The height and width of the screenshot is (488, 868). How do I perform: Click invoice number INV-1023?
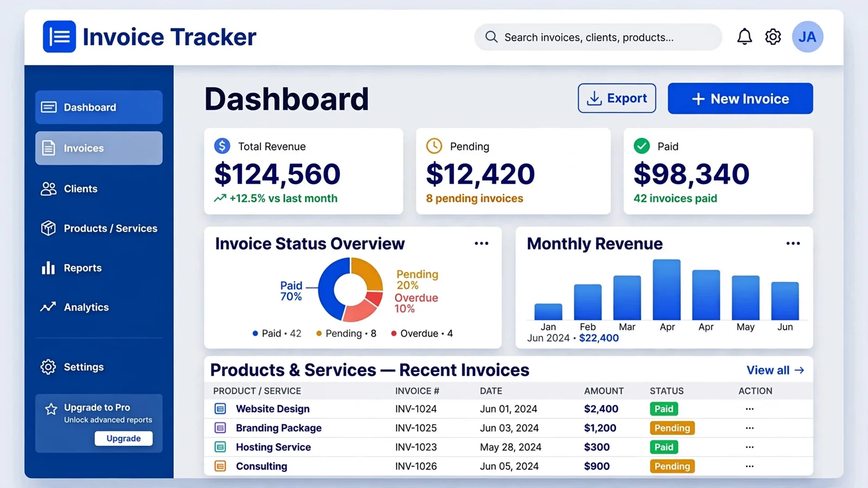416,447
